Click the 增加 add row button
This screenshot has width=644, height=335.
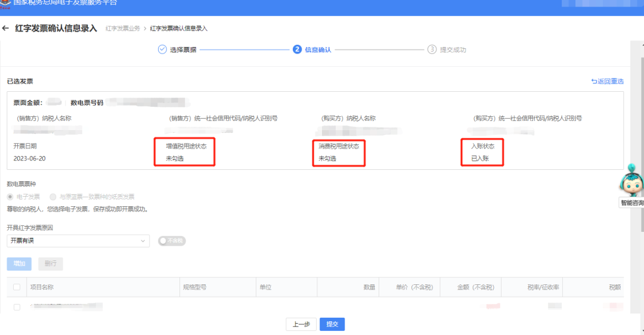click(20, 263)
